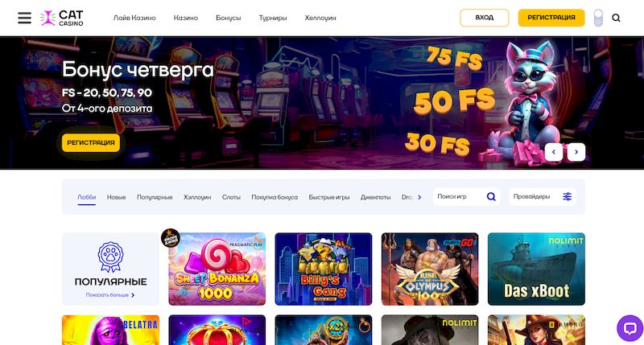Toggle the theme switch in header
This screenshot has height=345, width=644.
598,18
